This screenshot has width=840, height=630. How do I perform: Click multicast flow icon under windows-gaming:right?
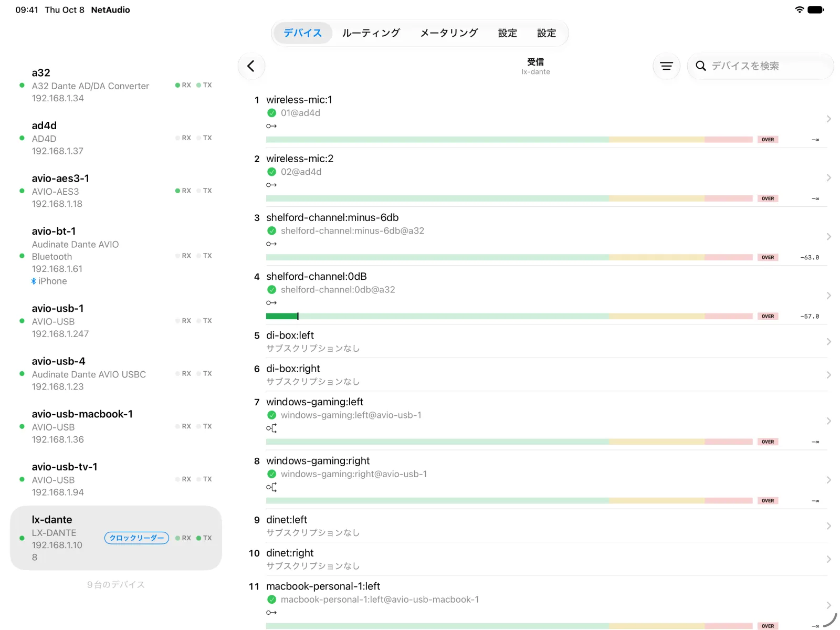[271, 487]
